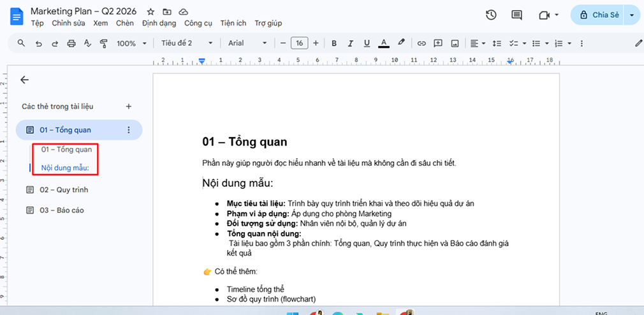Open the Tệp menu
Viewport: 644px width, 315px height.
point(37,23)
